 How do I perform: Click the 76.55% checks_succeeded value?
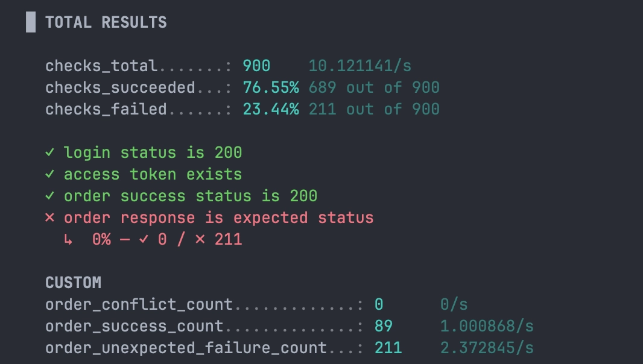pyautogui.click(x=271, y=87)
